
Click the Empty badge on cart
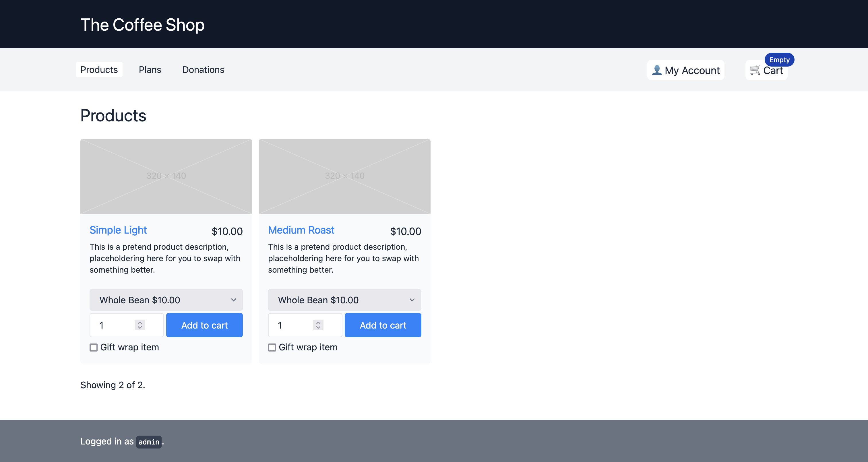(x=779, y=59)
